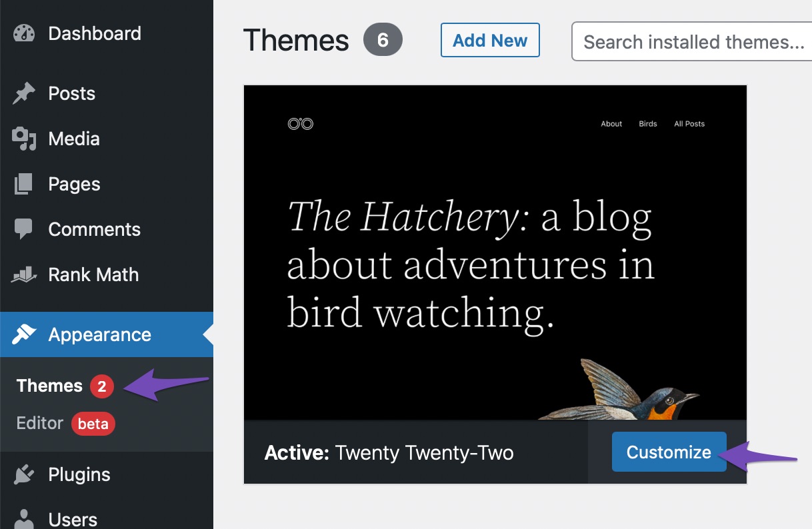Click the blue Customize button
The image size is (812, 529).
[x=669, y=452]
